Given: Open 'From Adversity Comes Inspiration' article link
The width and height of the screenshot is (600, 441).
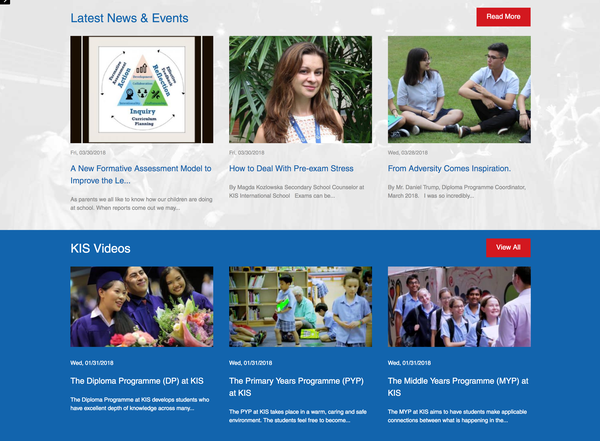Looking at the screenshot, I should coord(449,168).
